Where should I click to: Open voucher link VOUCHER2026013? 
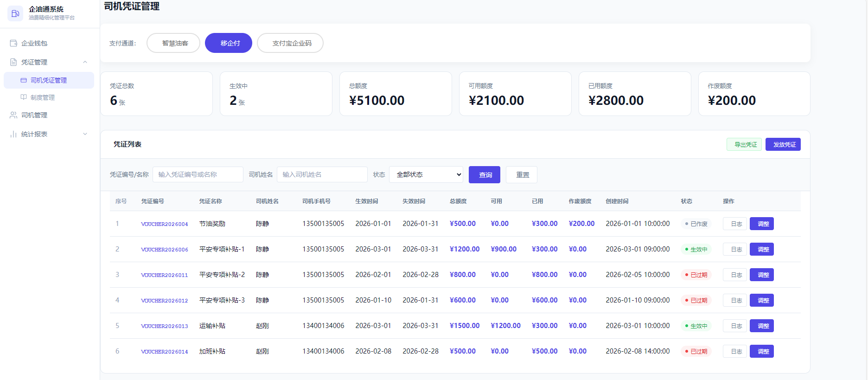point(165,326)
